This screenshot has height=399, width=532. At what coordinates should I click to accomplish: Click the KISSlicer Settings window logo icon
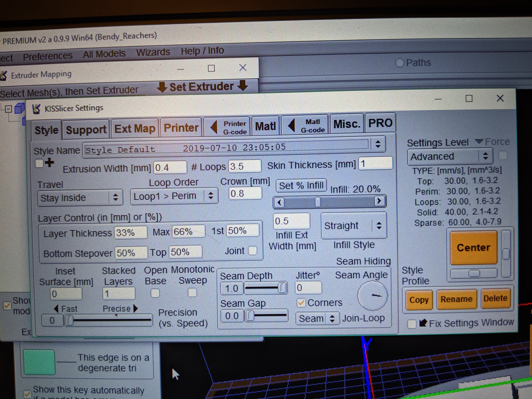tap(36, 109)
